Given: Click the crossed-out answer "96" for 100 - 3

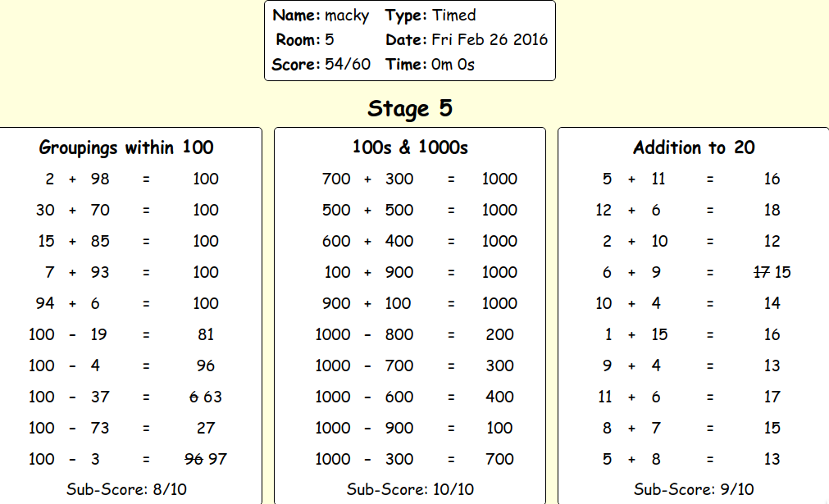Looking at the screenshot, I should [194, 459].
